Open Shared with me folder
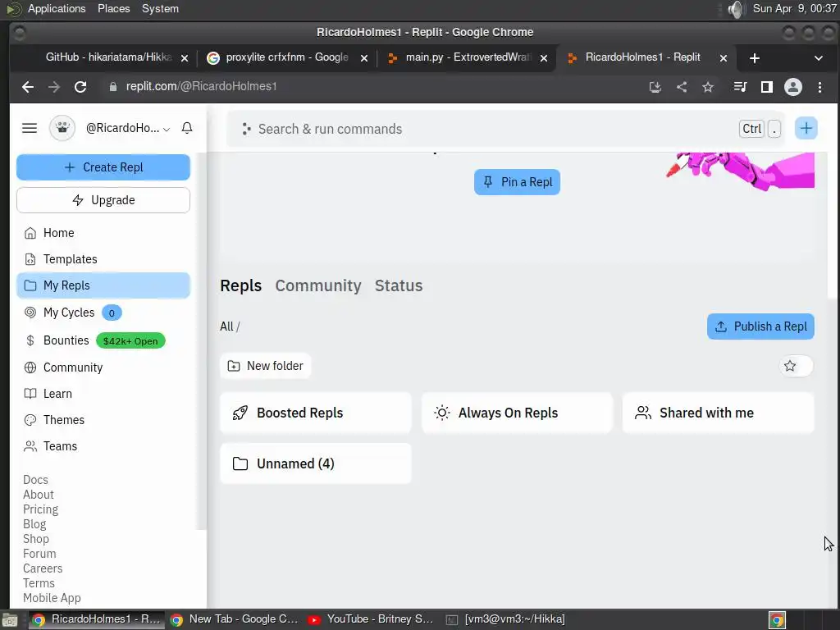The height and width of the screenshot is (630, 840). 719,413
